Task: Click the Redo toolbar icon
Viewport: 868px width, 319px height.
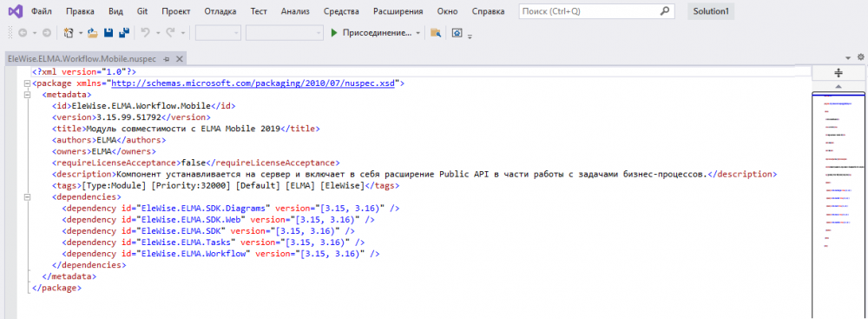Action: (x=170, y=33)
